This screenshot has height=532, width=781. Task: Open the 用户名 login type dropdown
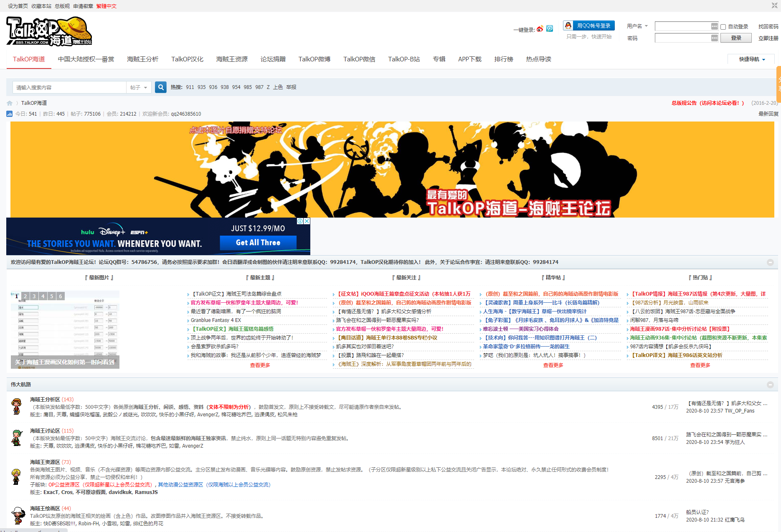coord(637,26)
